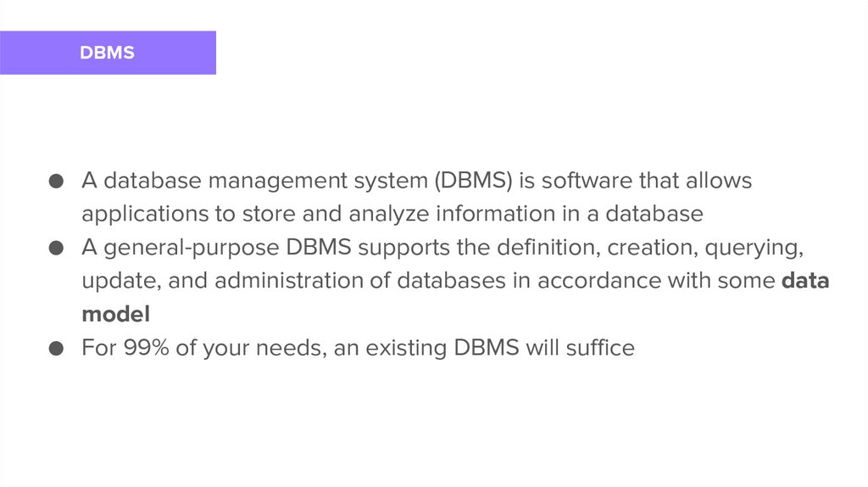Viewport: 868px width, 487px height.
Task: Click the second bullet point dot
Action: point(57,248)
